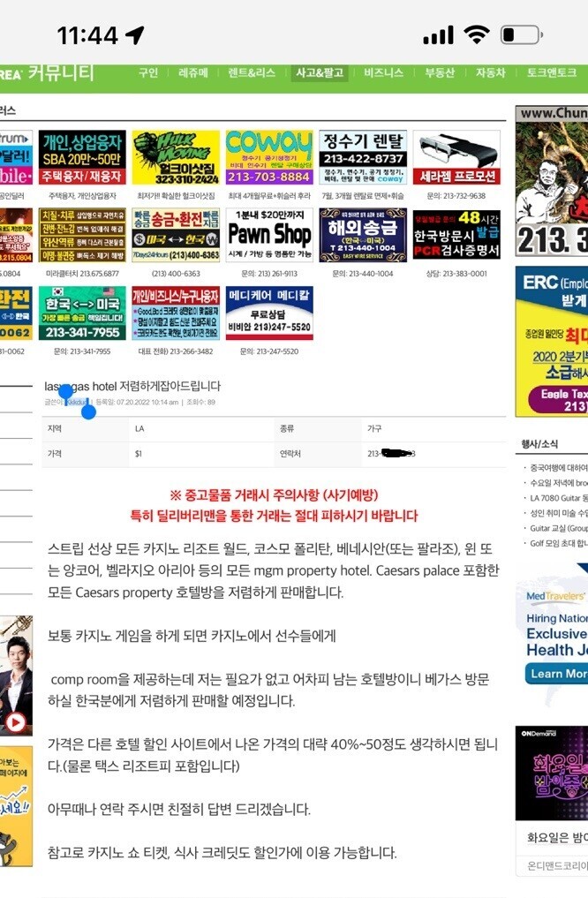The width and height of the screenshot is (588, 898).
Task: Tap the battery level icon
Action: [521, 35]
